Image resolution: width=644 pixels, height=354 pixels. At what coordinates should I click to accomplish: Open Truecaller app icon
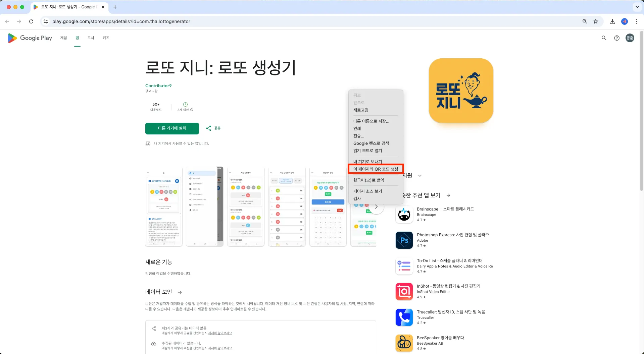click(x=404, y=317)
